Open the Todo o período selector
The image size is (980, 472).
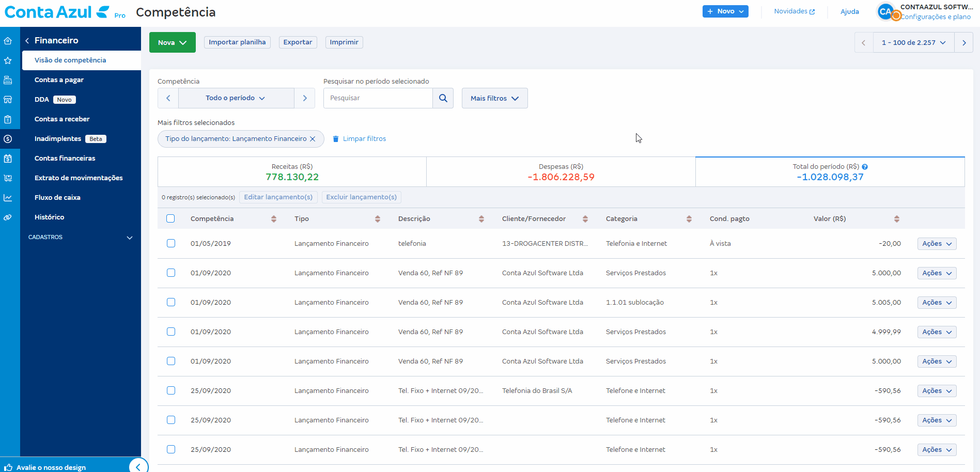pos(236,98)
